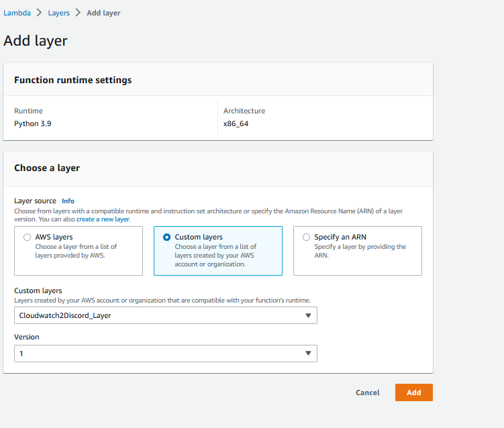Click the Version dropdown arrow icon
Screen dimensions: 504x428
[x=308, y=354]
